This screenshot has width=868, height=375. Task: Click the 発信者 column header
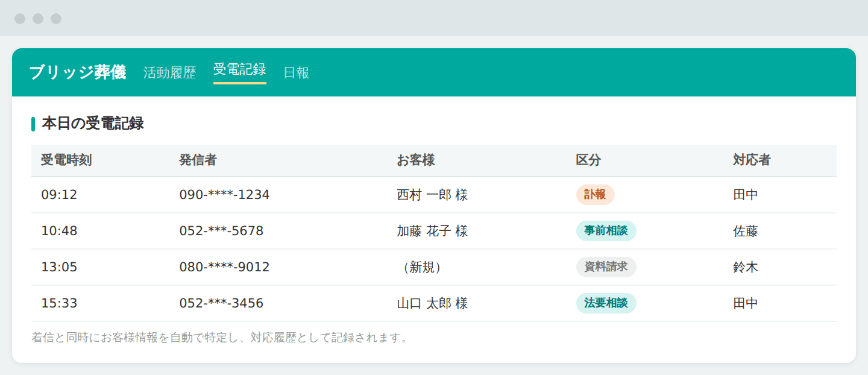[198, 160]
